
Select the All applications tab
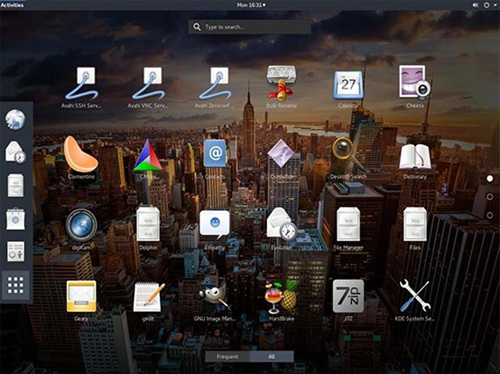click(272, 356)
